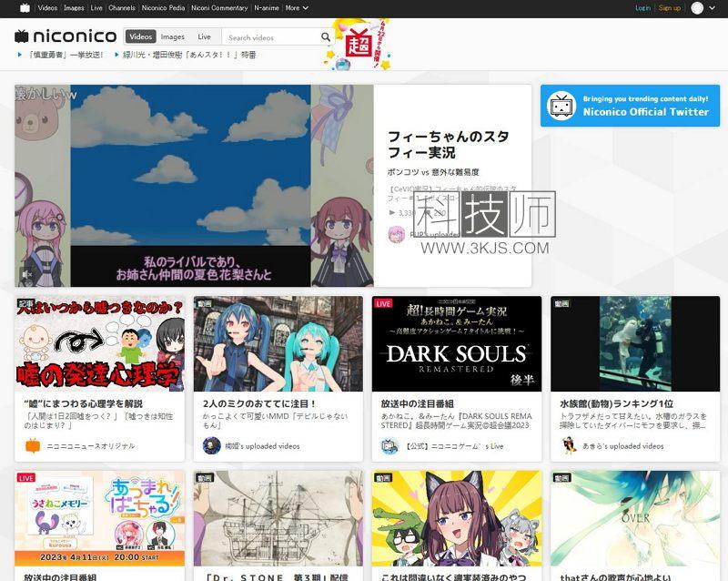728x581 pixels.
Task: Click the search magnifier icon
Action: [x=326, y=36]
